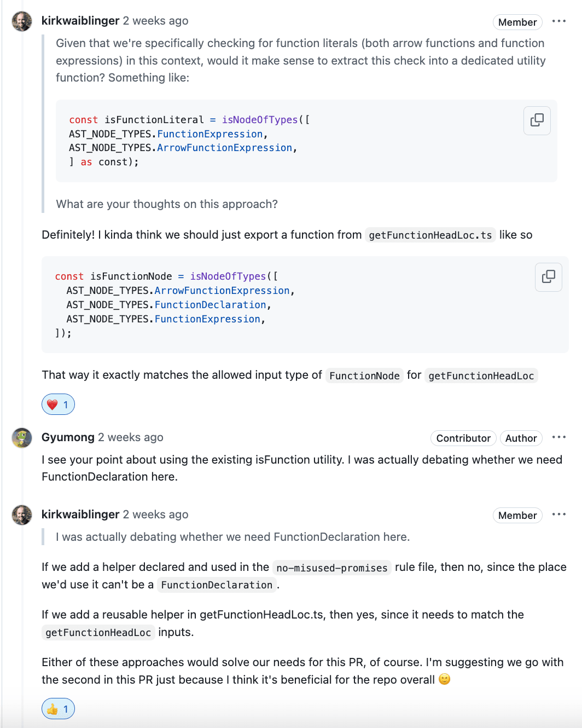This screenshot has height=728, width=582.
Task: Open Gyumong's profile via username link
Action: pyautogui.click(x=68, y=437)
